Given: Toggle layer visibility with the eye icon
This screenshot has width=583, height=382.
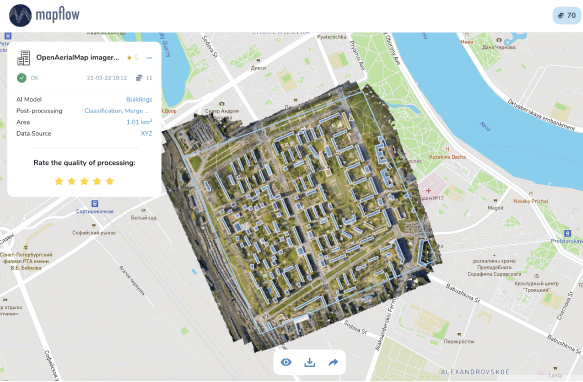Looking at the screenshot, I should tap(286, 362).
